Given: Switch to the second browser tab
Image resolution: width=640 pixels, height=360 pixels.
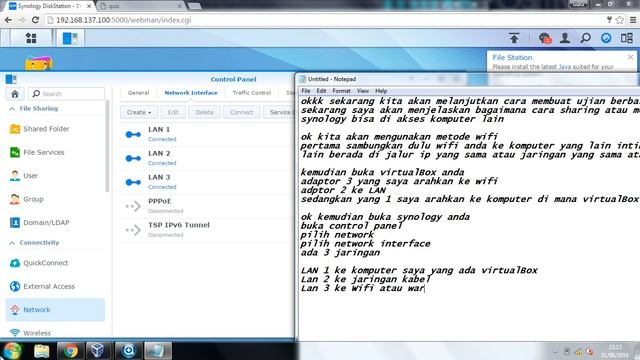Looking at the screenshot, I should (141, 6).
